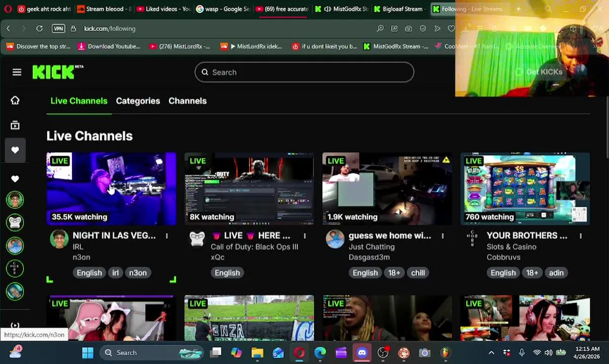This screenshot has width=609, height=364.
Task: Open the Windows Start menu
Action: tap(88, 352)
